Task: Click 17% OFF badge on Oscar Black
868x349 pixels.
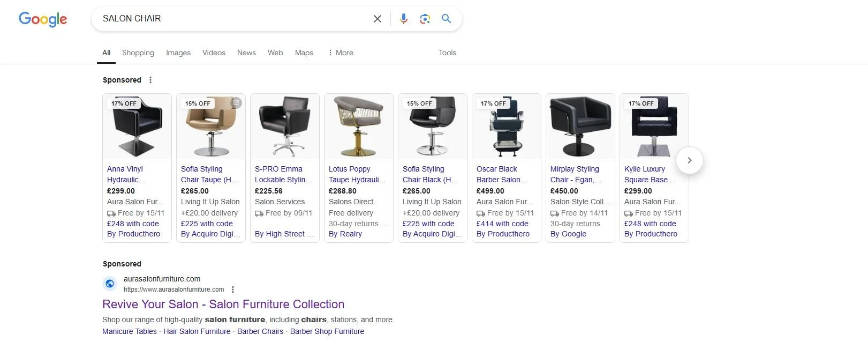Action: point(493,103)
